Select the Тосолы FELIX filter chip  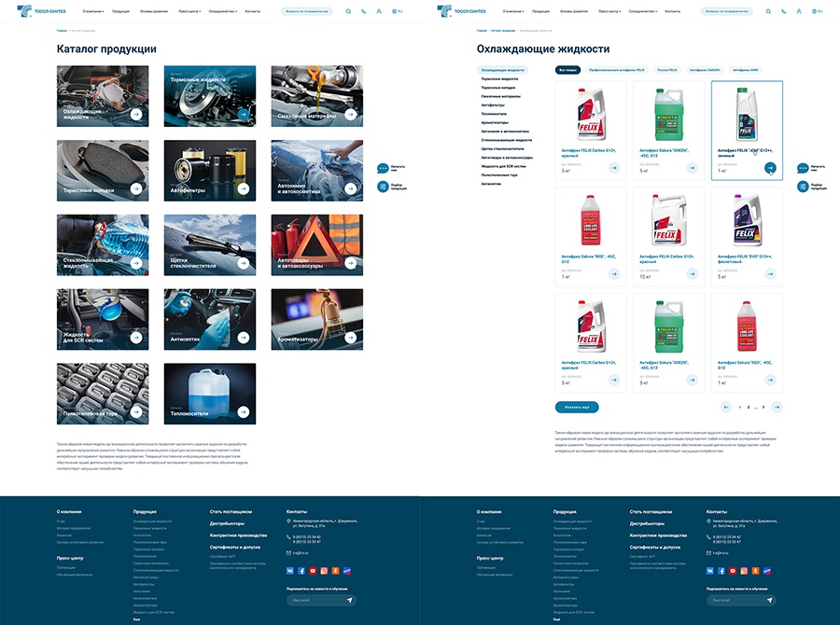(667, 70)
